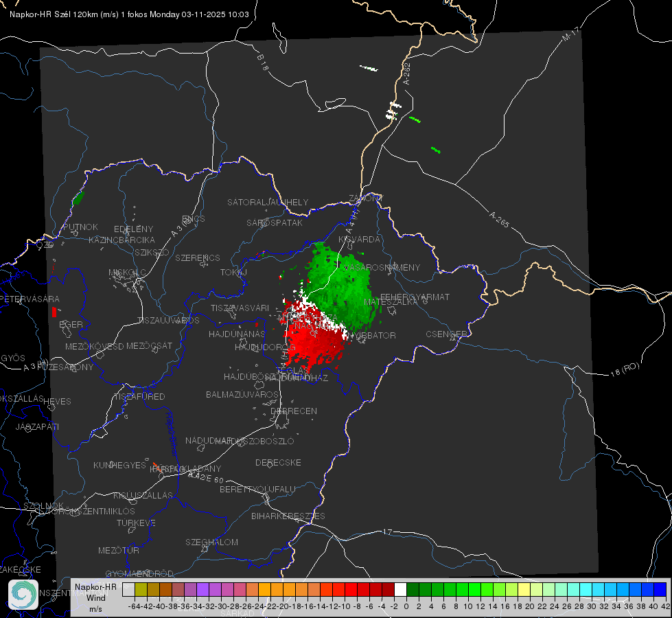Viewport: 672px width, 618px height.
Task: Click the KISVÁRDA label
Action: (x=360, y=240)
